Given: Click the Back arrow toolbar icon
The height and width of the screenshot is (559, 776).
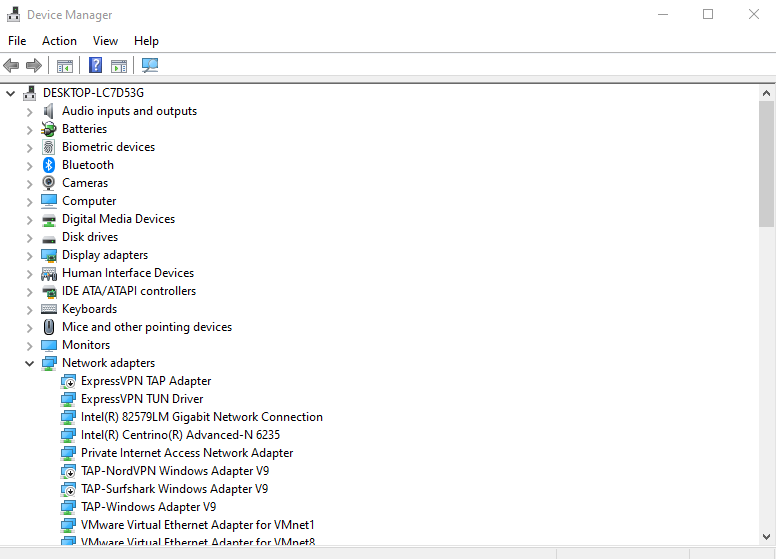Looking at the screenshot, I should click(x=11, y=65).
